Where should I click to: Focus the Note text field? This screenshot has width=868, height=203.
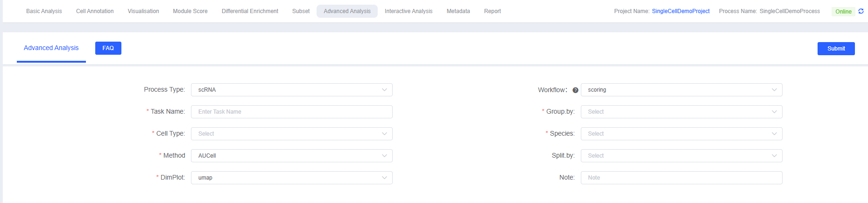[681, 178]
